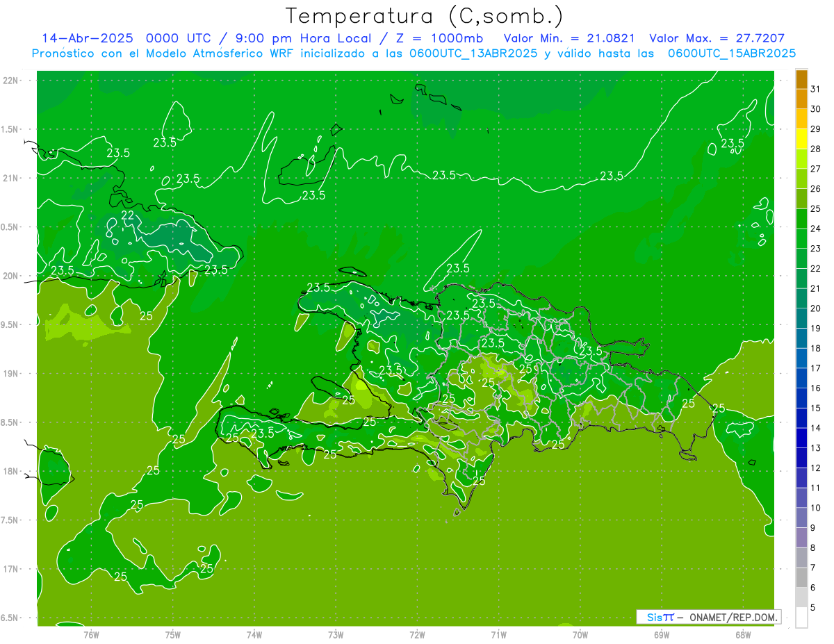This screenshot has height=644, width=834.
Task: Click the '21N' latitude axis label
Action: pyautogui.click(x=11, y=178)
